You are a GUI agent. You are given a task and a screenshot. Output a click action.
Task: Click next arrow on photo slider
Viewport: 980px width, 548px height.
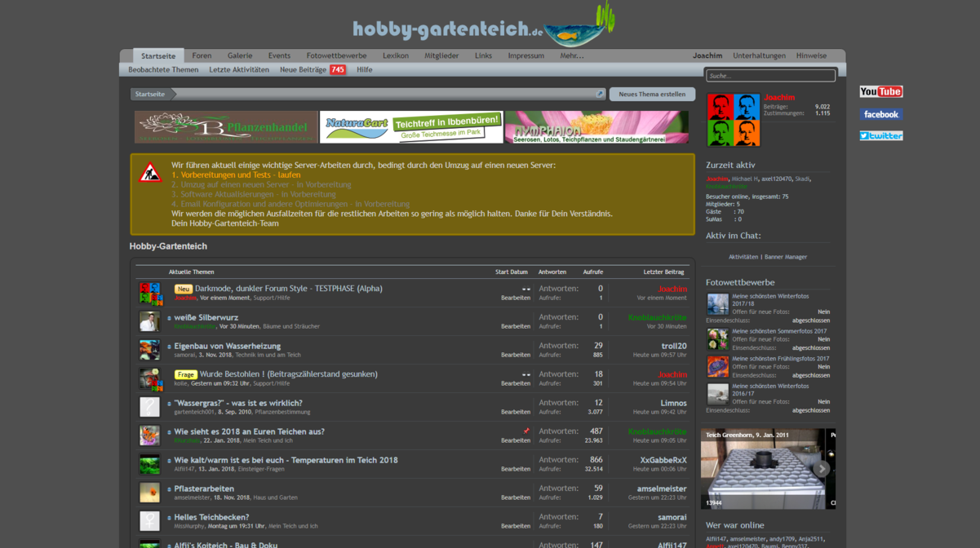[x=821, y=469]
